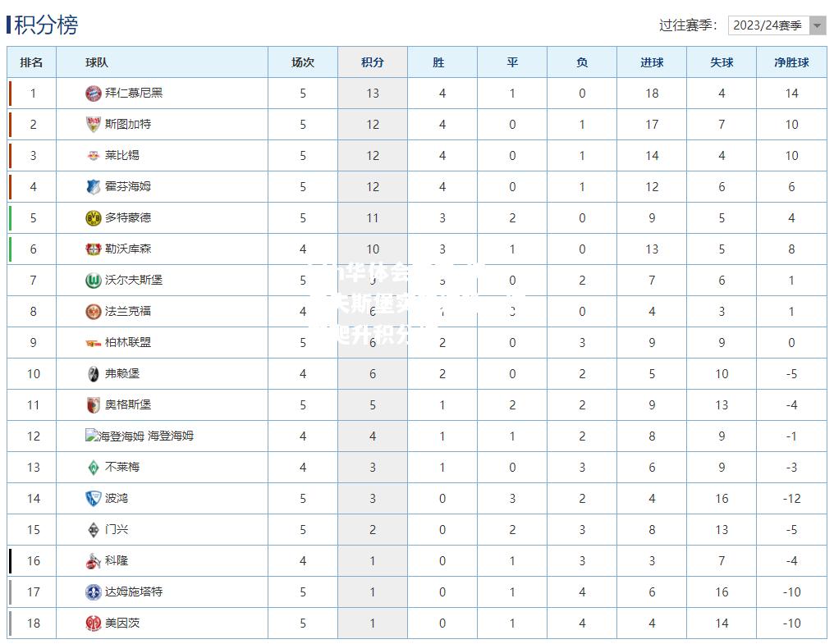The height and width of the screenshot is (644, 834).
Task: Click the 净胜球 column header
Action: click(791, 62)
